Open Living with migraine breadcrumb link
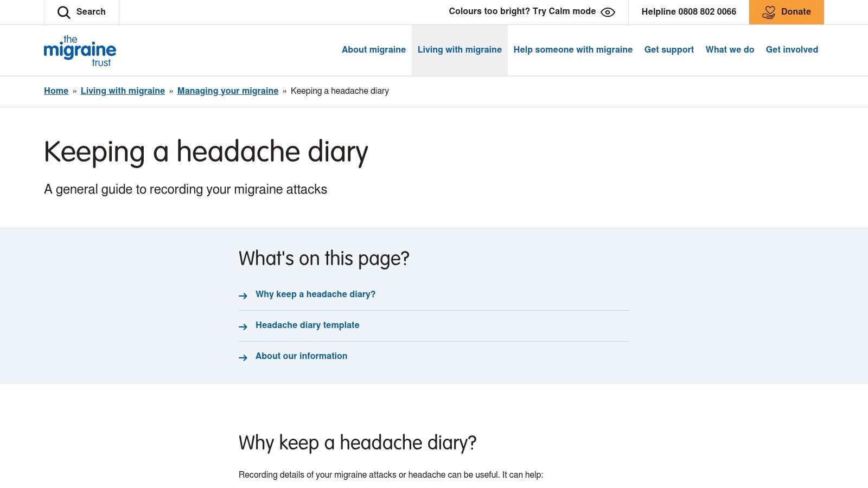This screenshot has height=488, width=868. (123, 91)
